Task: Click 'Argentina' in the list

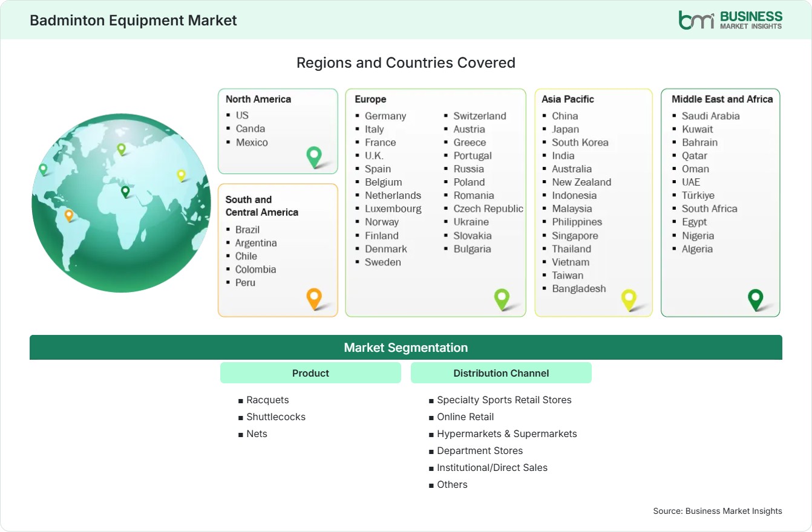Action: 256,243
